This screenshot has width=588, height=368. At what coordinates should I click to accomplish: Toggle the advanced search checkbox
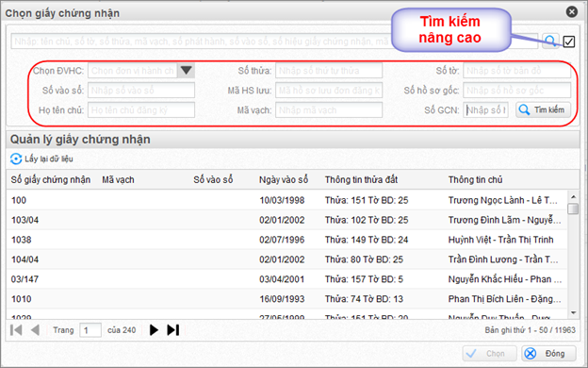click(569, 42)
